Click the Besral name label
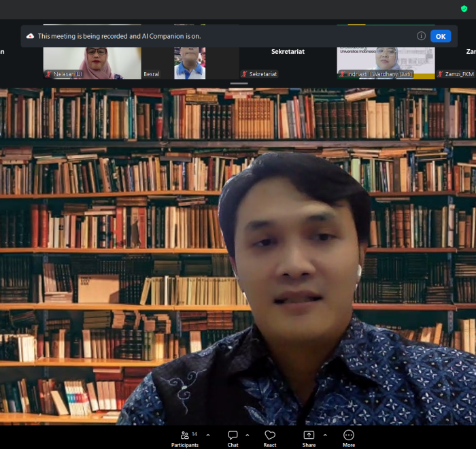Viewport: 476px width, 449px height. [151, 74]
